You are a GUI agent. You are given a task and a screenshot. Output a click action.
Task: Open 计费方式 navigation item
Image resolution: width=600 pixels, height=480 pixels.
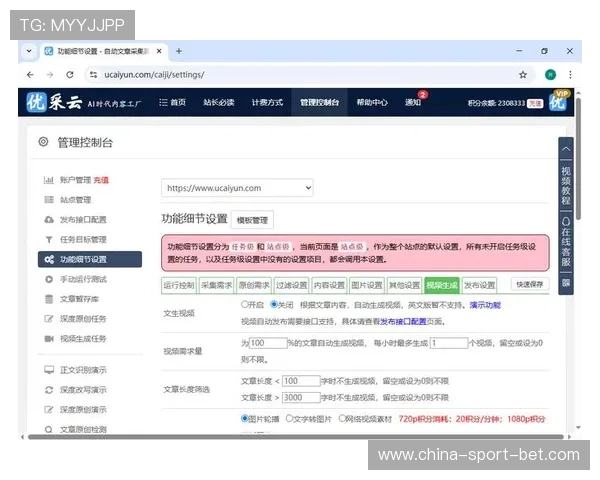[267, 102]
